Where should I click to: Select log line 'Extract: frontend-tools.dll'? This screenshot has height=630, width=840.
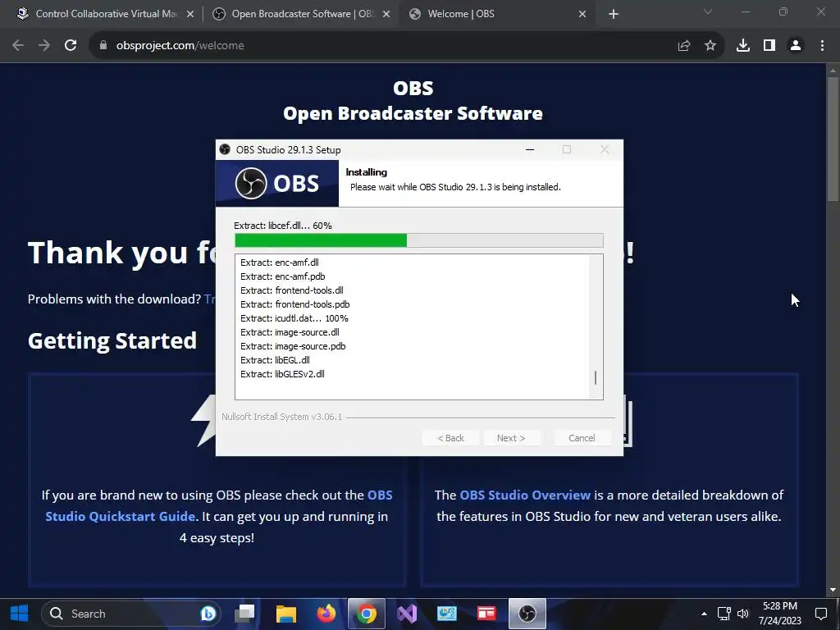[x=291, y=290]
